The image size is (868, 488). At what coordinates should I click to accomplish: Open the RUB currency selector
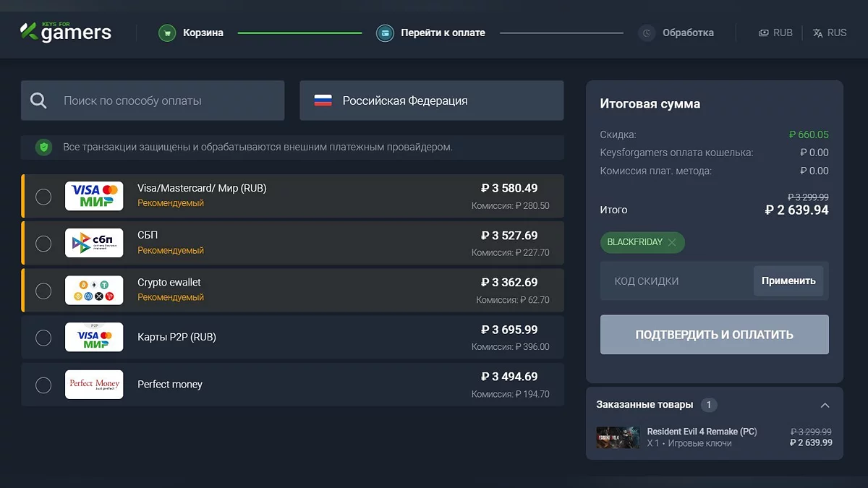click(775, 33)
